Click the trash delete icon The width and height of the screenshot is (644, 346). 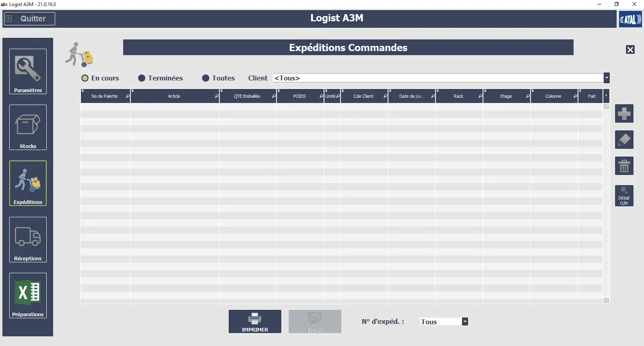(624, 166)
